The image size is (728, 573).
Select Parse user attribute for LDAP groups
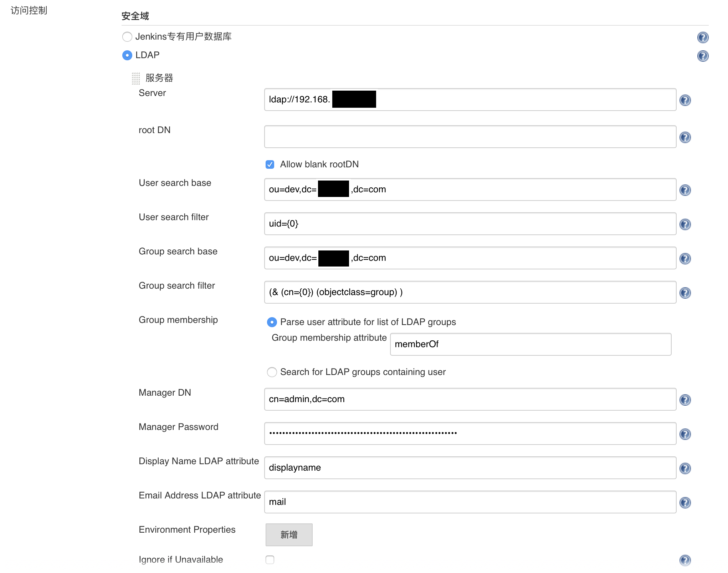point(272,322)
